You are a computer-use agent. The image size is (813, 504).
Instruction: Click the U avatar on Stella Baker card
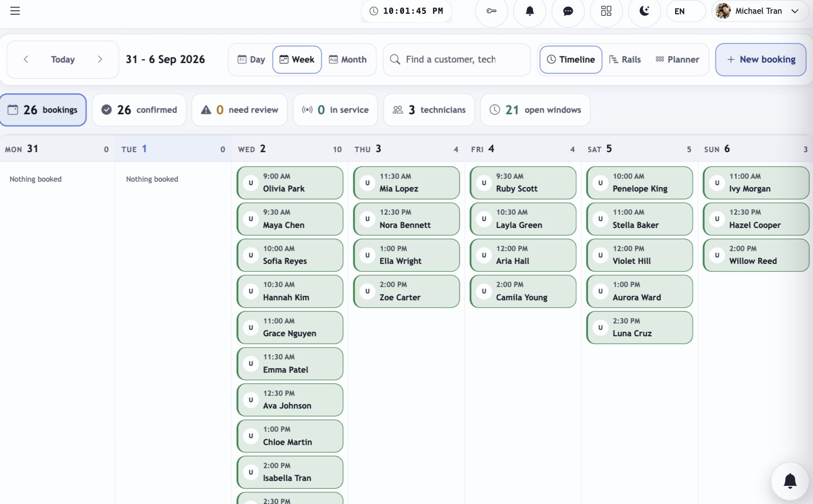click(600, 219)
